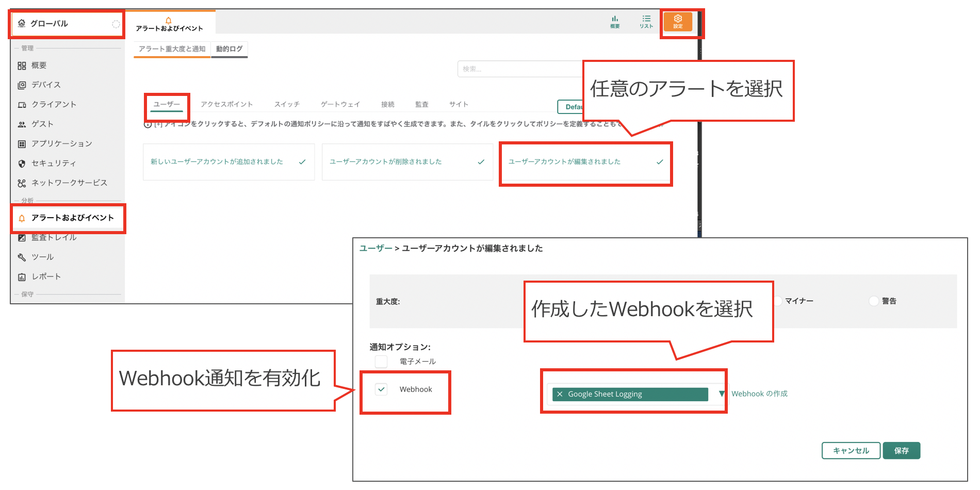
Task: Switch to the リスト list view
Action: (x=646, y=22)
